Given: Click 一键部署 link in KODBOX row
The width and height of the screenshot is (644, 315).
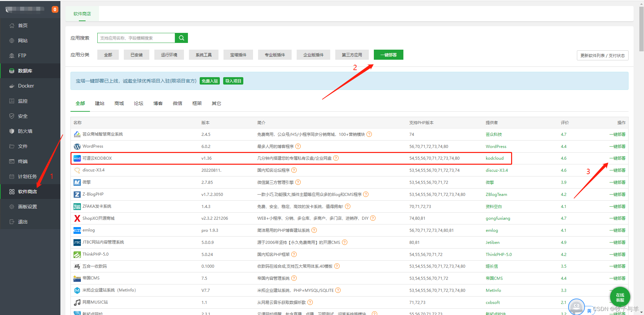Looking at the screenshot, I should (617, 158).
